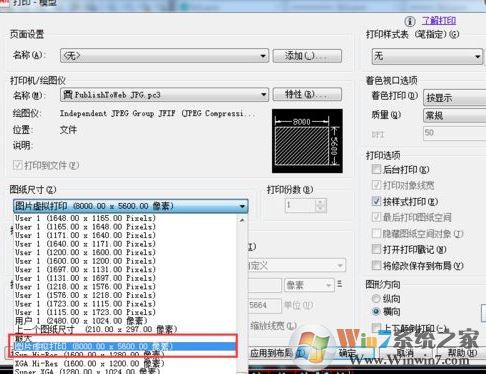Select 图片虚拟打印 (8000.00 x 5600.00 像素) list item
Screen dimensions: 486x374
[125, 346]
